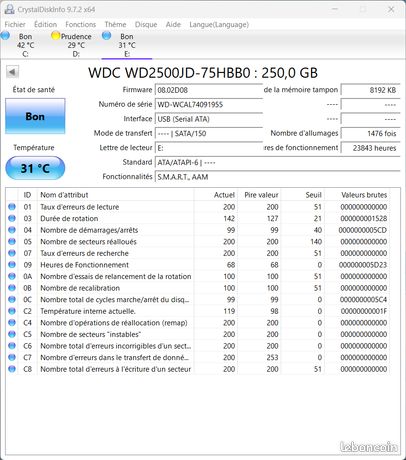Click the 31 °C temperature button

click(x=35, y=168)
